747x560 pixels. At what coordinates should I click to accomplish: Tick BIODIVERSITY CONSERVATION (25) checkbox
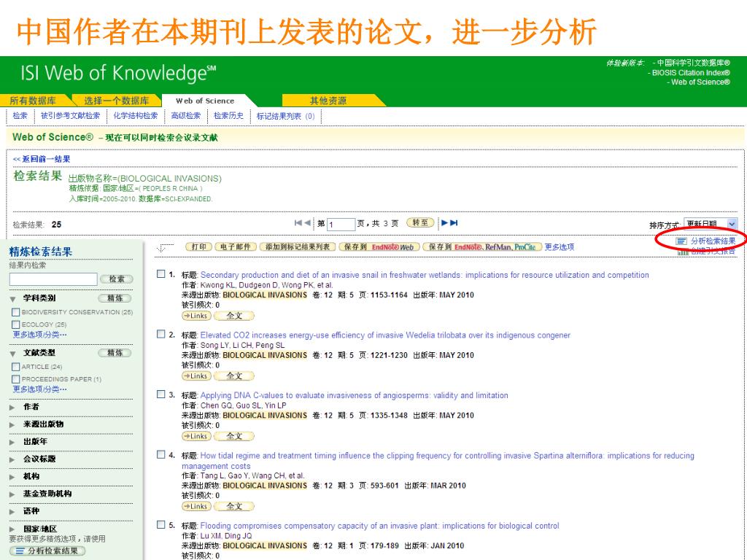[16, 312]
